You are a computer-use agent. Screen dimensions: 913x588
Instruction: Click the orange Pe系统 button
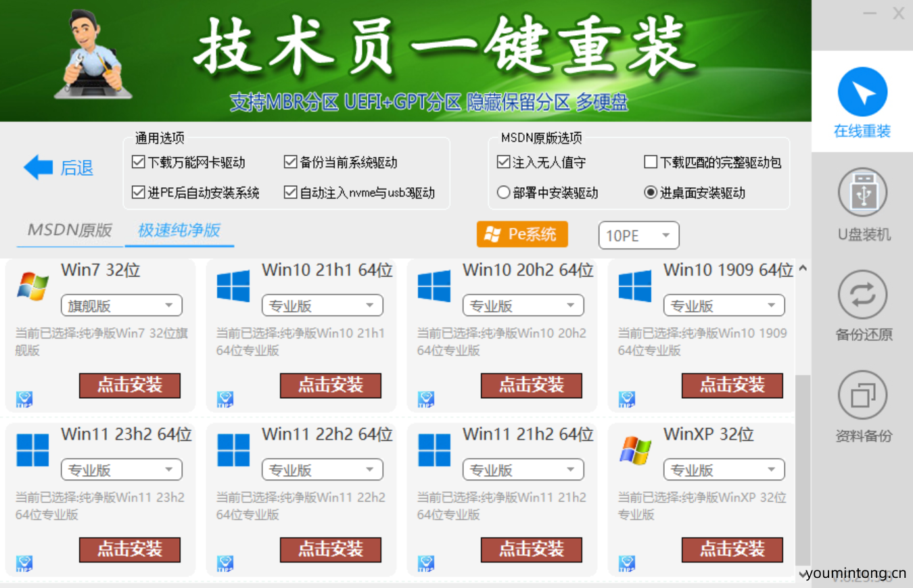click(522, 235)
